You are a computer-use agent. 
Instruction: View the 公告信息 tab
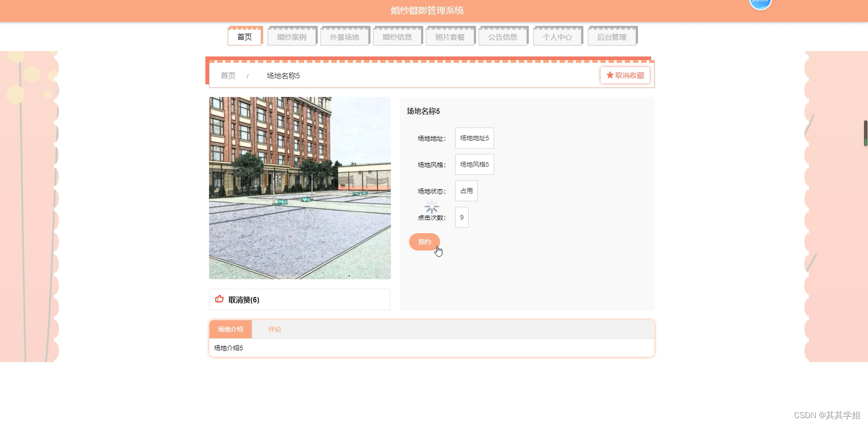(503, 37)
